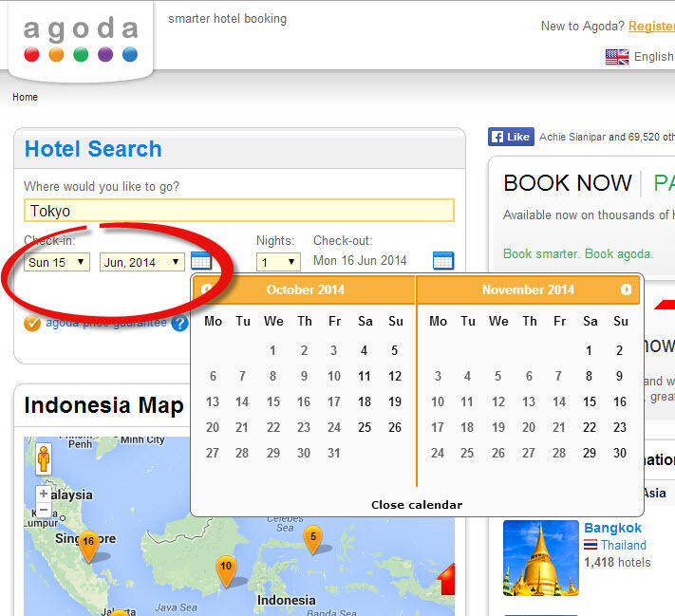Select October 25 in calendar
The height and width of the screenshot is (616, 675).
coord(365,427)
